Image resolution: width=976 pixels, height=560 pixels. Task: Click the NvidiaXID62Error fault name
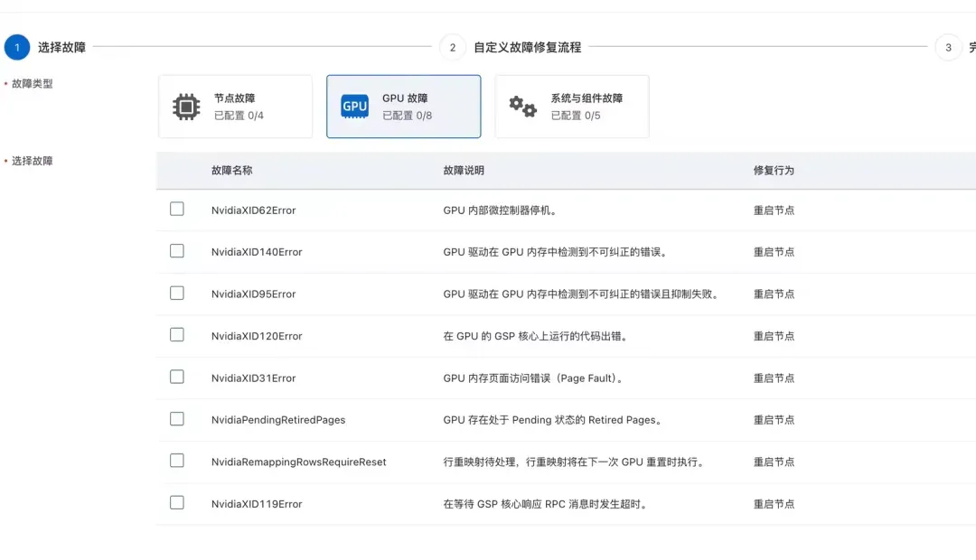coord(253,210)
